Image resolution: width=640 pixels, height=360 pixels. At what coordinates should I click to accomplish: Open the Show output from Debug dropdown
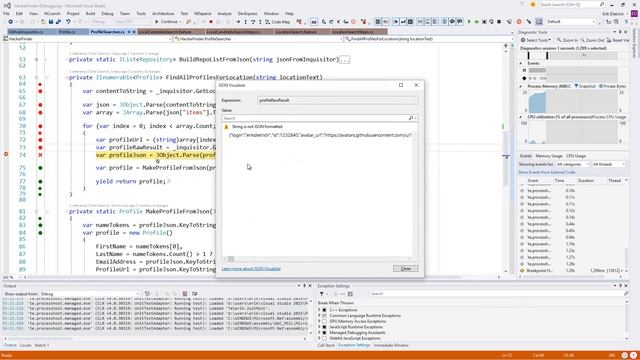tap(89, 294)
